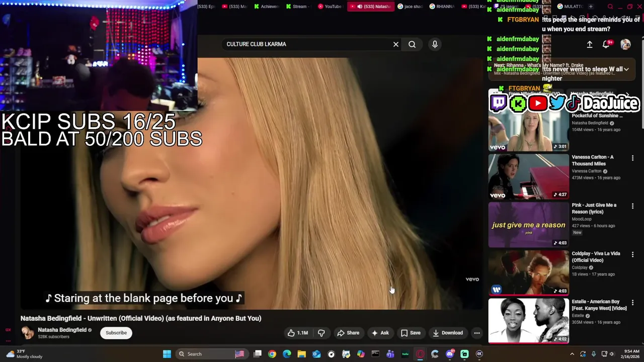Open options menu for Viva La Vida

(x=632, y=254)
